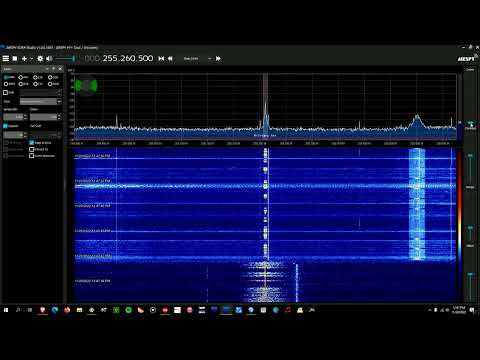
Task: Click the wide signal band in the waterfall
Action: point(417,203)
